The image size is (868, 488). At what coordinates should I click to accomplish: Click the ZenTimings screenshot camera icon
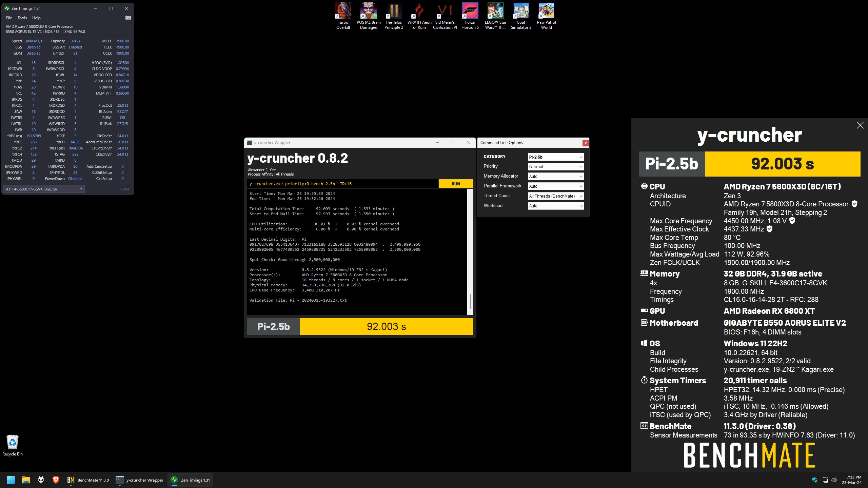128,18
